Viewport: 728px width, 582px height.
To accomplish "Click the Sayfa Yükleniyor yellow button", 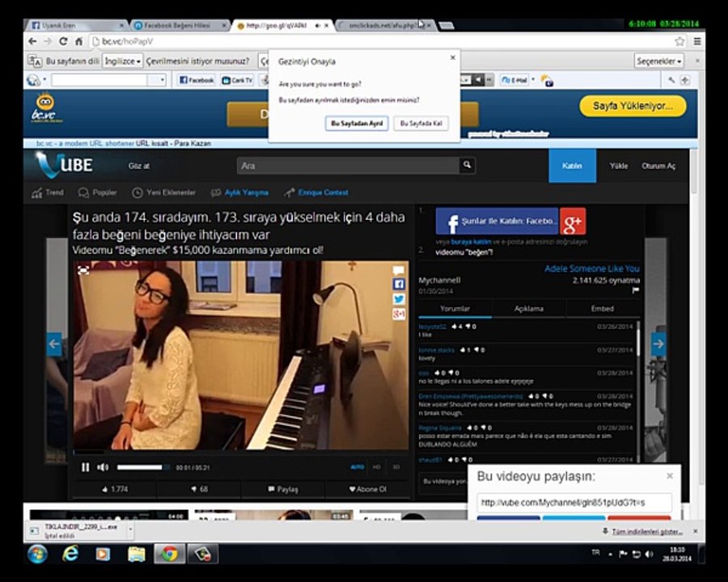I will click(x=633, y=106).
